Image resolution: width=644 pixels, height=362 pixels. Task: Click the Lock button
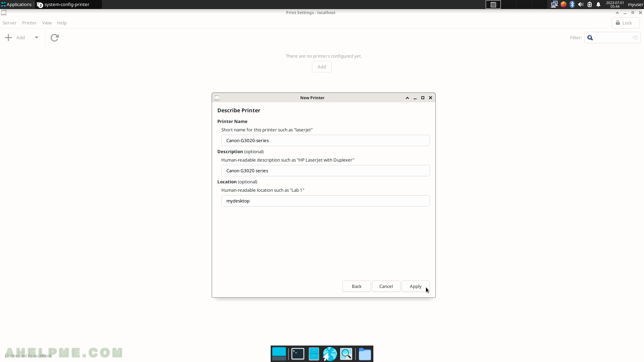626,23
